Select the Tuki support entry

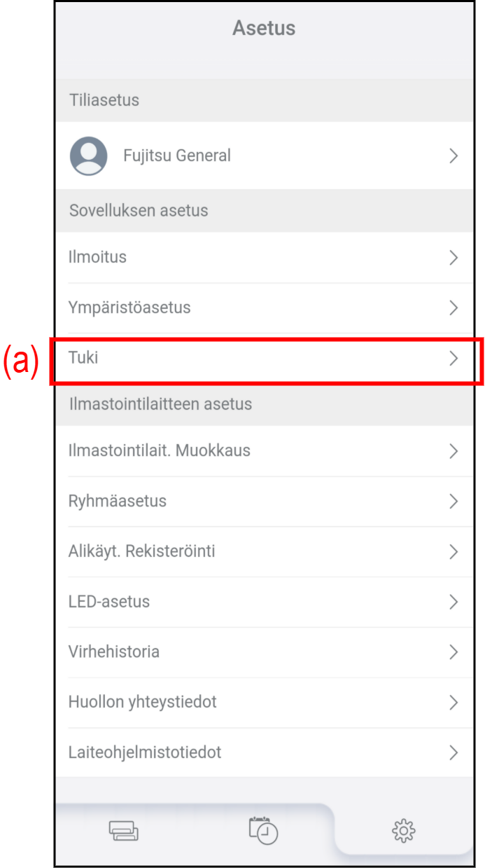tap(84, 358)
